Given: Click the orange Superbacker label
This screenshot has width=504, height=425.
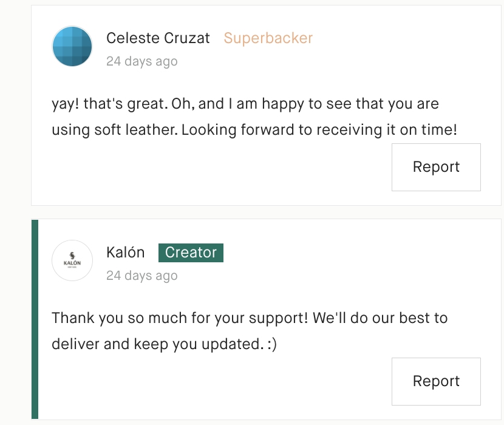Looking at the screenshot, I should coord(268,38).
